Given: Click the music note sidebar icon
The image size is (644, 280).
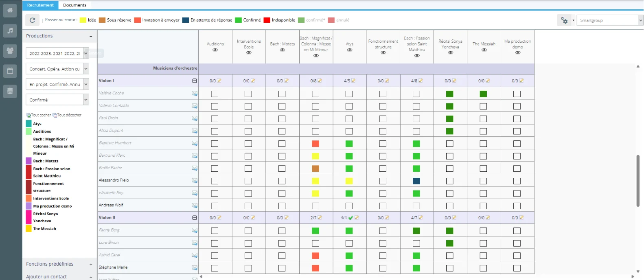Looking at the screenshot, I should point(10,31).
